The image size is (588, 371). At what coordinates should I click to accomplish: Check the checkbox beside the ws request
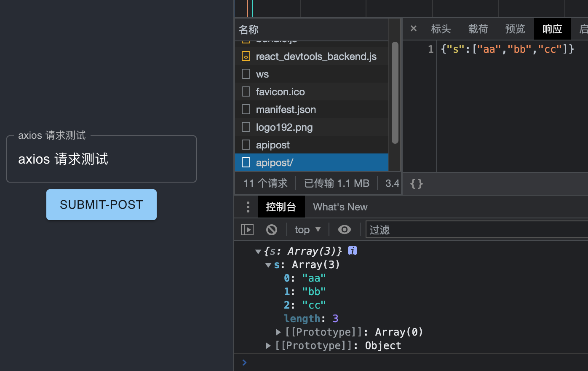(246, 73)
